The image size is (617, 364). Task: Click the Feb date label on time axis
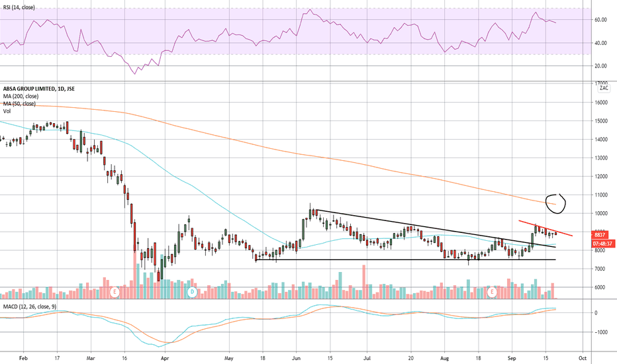24,358
